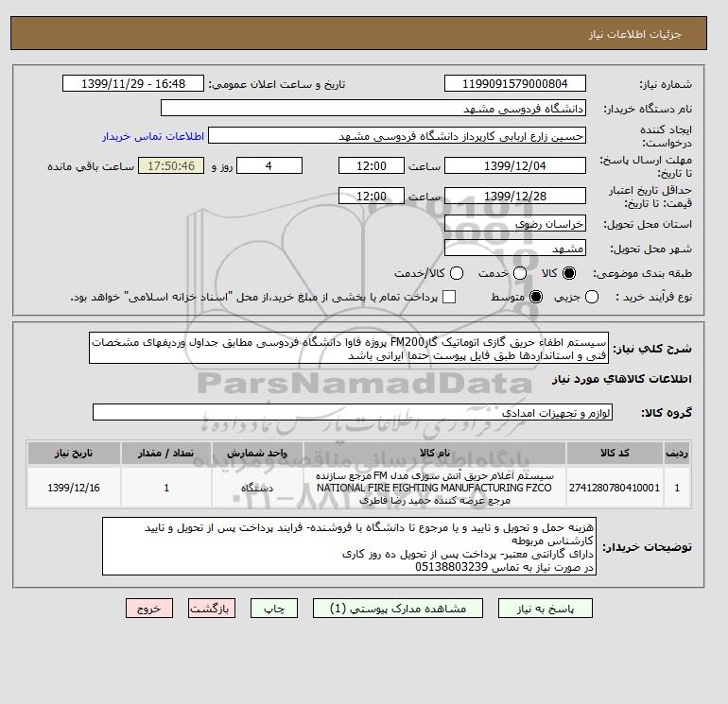The height and width of the screenshot is (704, 728).
Task: Click the remaining time countdown 17:50:46
Action: (171, 165)
